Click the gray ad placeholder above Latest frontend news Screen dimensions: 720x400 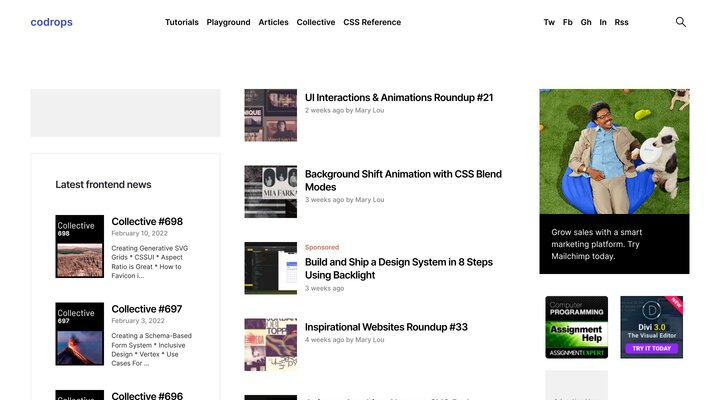coord(125,113)
